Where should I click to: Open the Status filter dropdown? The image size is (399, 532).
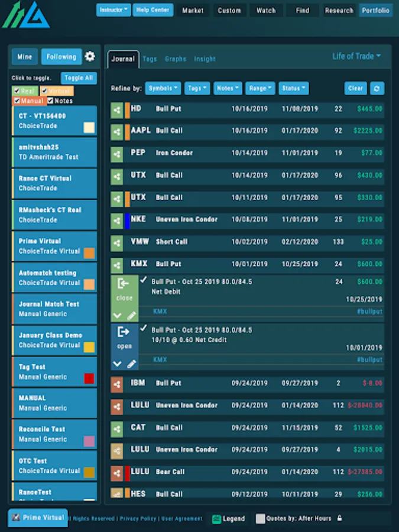[x=294, y=88]
